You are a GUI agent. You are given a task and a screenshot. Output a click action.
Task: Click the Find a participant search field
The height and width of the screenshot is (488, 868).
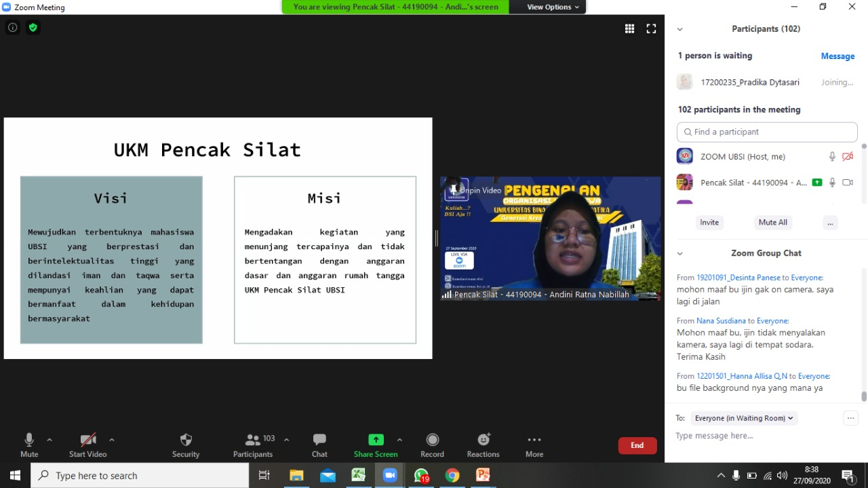pyautogui.click(x=767, y=132)
